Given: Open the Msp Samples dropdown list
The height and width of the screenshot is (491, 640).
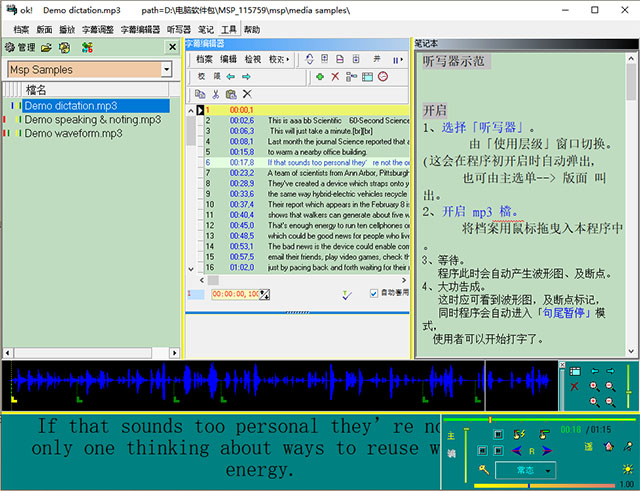Looking at the screenshot, I should (165, 69).
